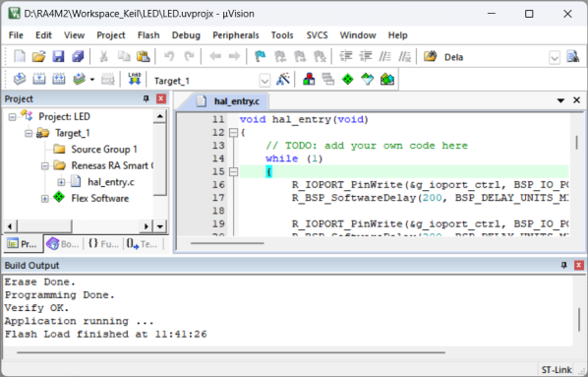Screen dimensions: 588x377
Task: Click the Open file folder icon
Action: [38, 57]
